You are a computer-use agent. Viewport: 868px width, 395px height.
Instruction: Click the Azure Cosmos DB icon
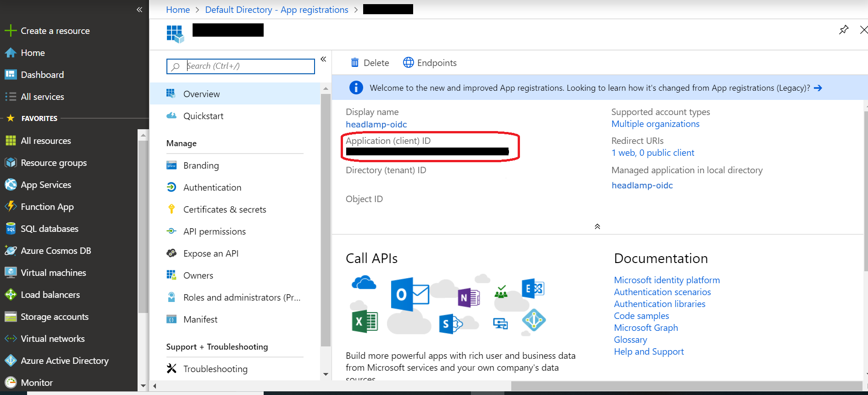coord(11,251)
